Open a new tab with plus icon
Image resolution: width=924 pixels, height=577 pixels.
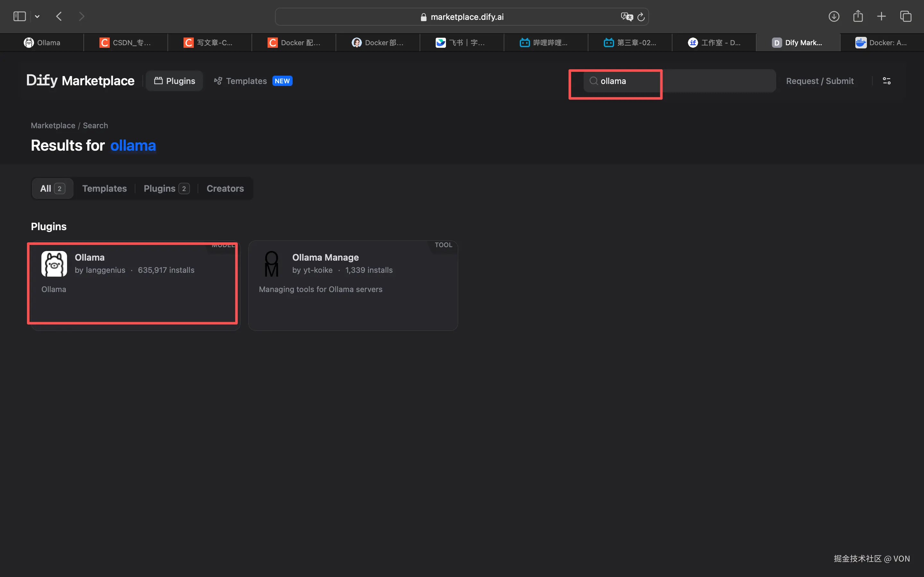point(881,16)
